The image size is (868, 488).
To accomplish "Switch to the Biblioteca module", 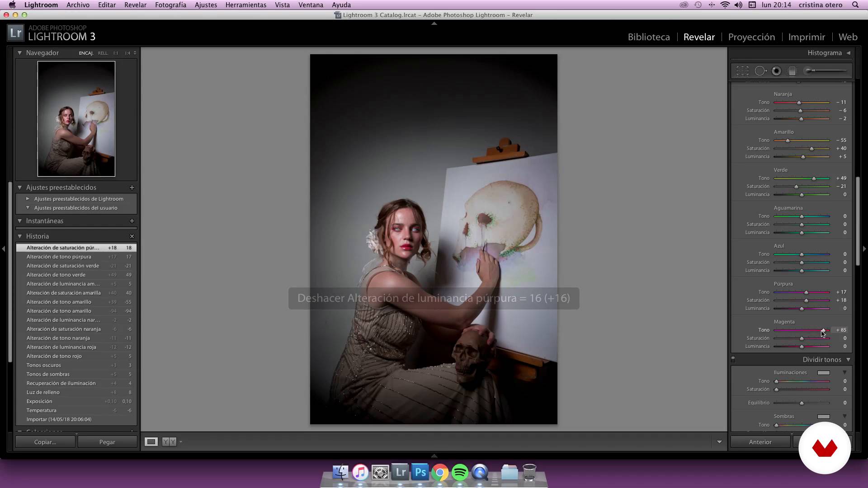I will pyautogui.click(x=649, y=37).
